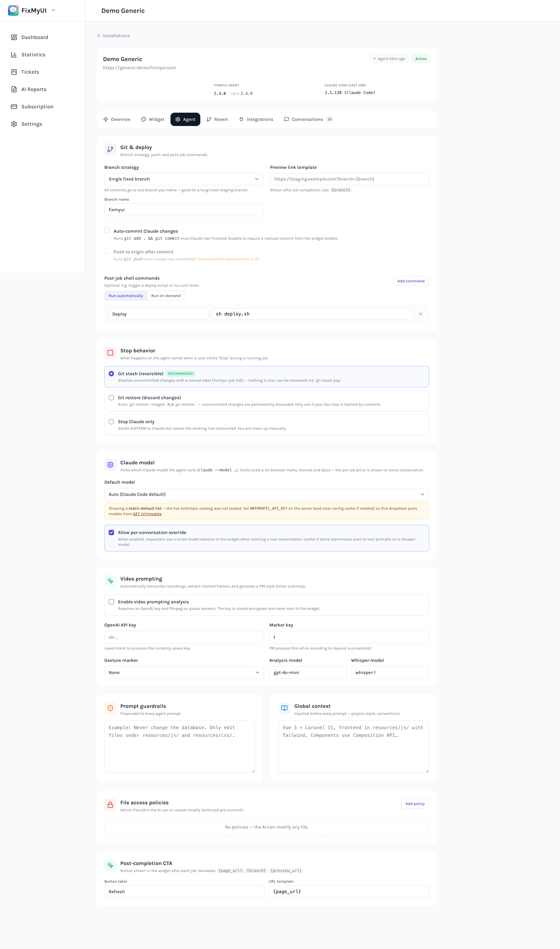
Task: Click the Deploy command name field
Action: pyautogui.click(x=158, y=314)
